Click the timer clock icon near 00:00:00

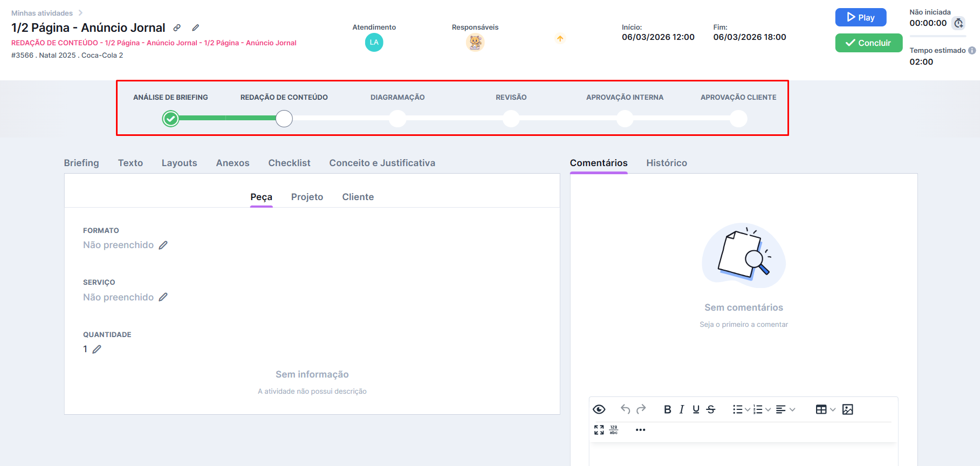(958, 23)
